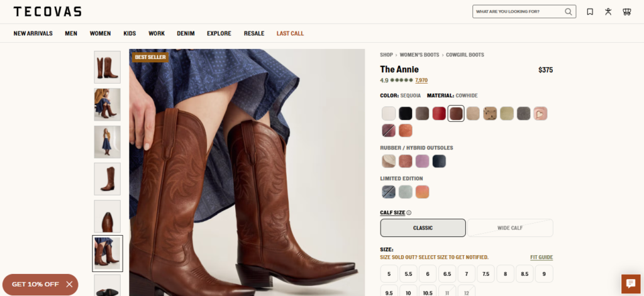The image size is (644, 296).
Task: Open the Men menu
Action: tap(71, 33)
